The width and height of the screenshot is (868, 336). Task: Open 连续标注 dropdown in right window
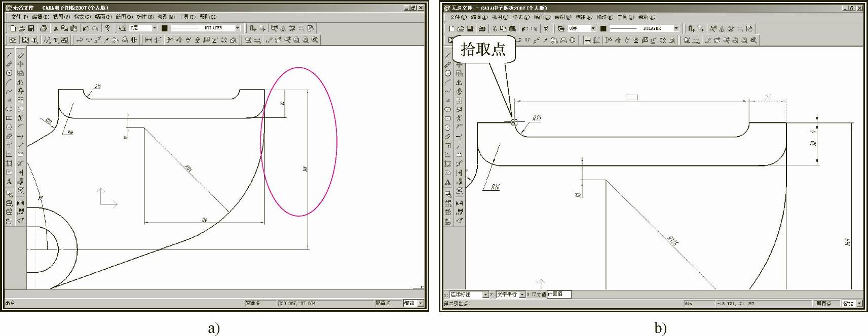click(x=485, y=295)
